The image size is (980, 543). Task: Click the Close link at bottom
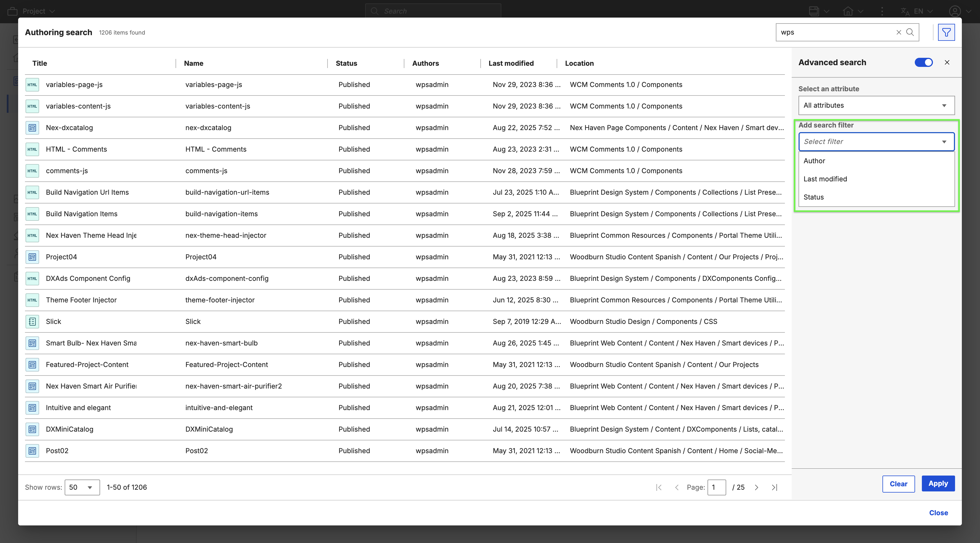(x=938, y=513)
